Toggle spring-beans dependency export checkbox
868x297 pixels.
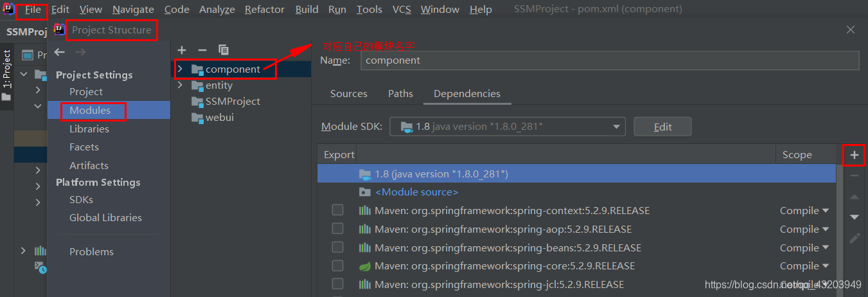tap(337, 248)
